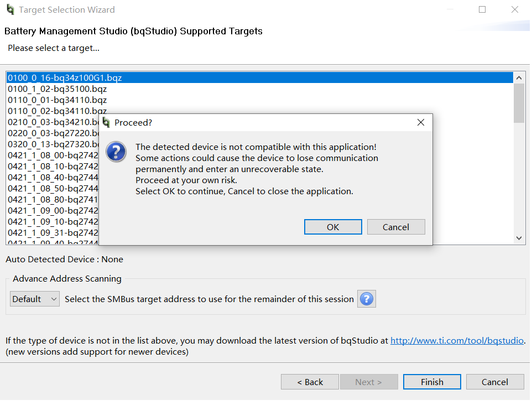The image size is (532, 405).
Task: Close the Proceed dialog with X
Action: pos(421,123)
